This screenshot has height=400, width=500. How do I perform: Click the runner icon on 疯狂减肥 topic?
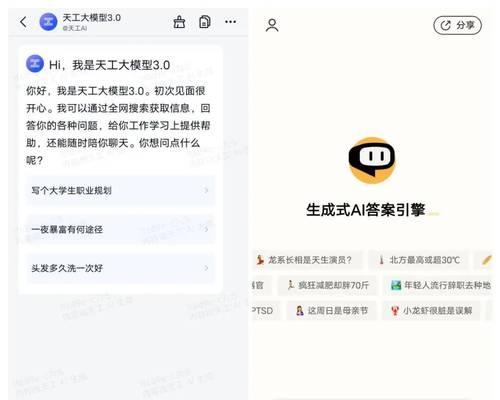(291, 285)
